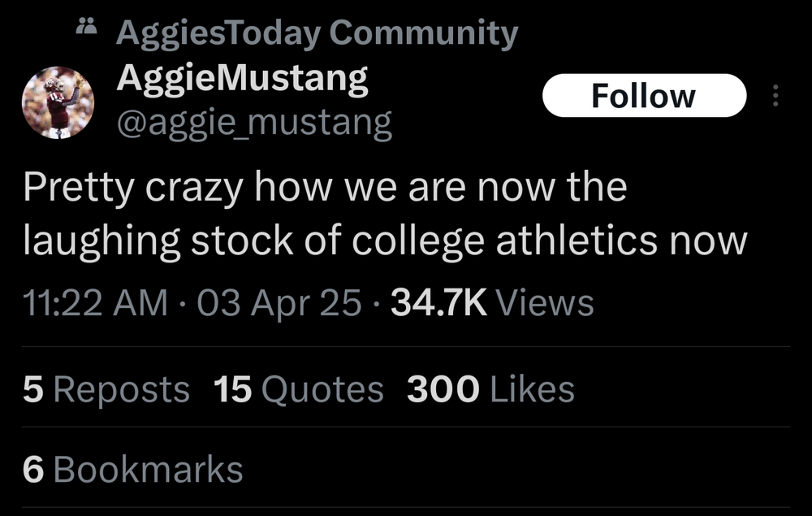Click the number 300 beside Likes
Screen dimensions: 812x516
tap(444, 389)
